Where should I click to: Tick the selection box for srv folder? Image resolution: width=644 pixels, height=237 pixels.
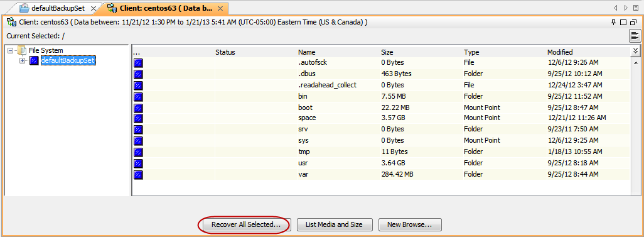[139, 130]
